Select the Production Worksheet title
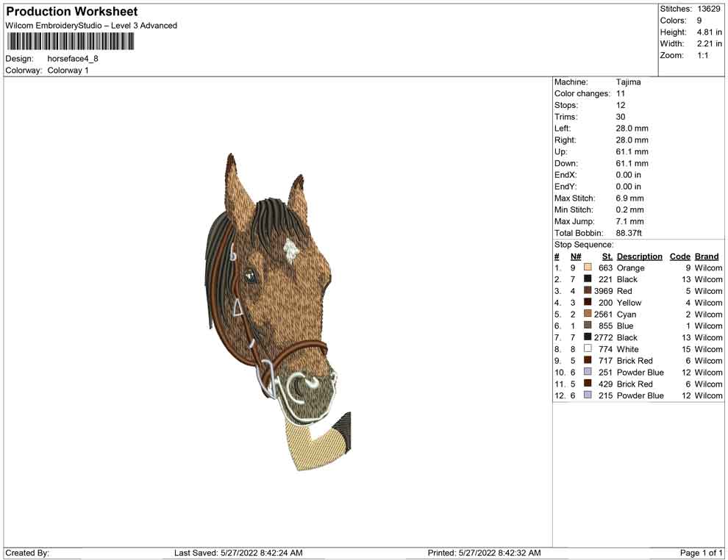 (71, 12)
